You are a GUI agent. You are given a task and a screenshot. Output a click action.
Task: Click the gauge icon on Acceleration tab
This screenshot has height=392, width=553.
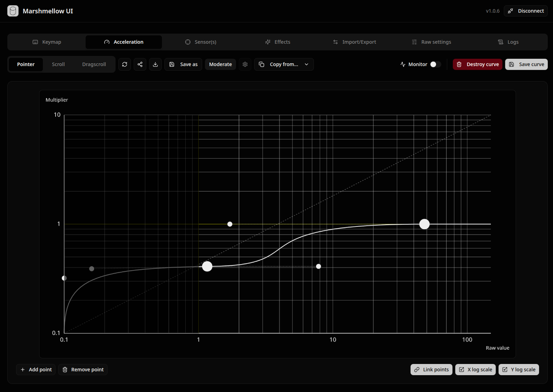(x=107, y=42)
